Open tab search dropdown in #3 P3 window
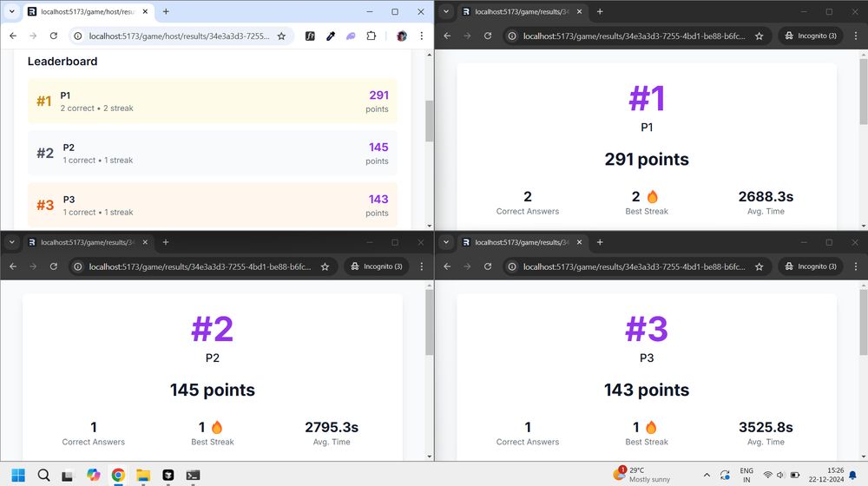Image resolution: width=868 pixels, height=486 pixels. 446,242
